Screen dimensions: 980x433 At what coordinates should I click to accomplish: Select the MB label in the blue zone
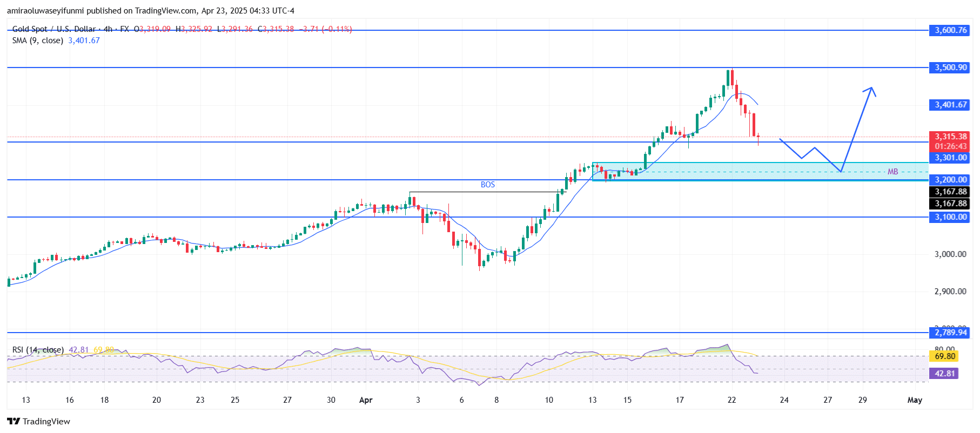(x=892, y=172)
